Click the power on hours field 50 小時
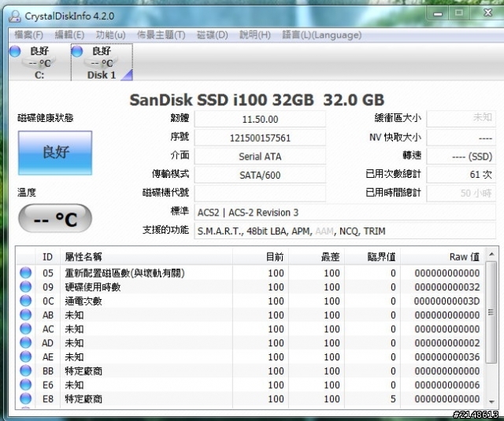The height and width of the screenshot is (421, 504). 461,194
